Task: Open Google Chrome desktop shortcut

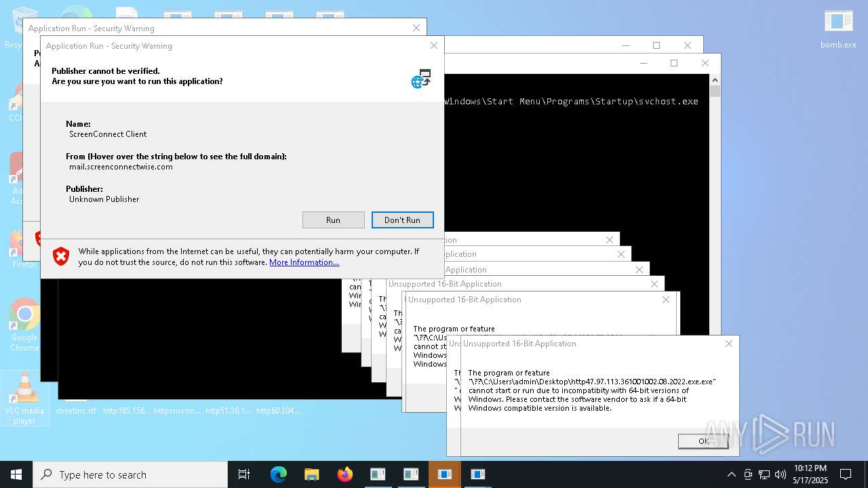Action: pyautogui.click(x=24, y=325)
